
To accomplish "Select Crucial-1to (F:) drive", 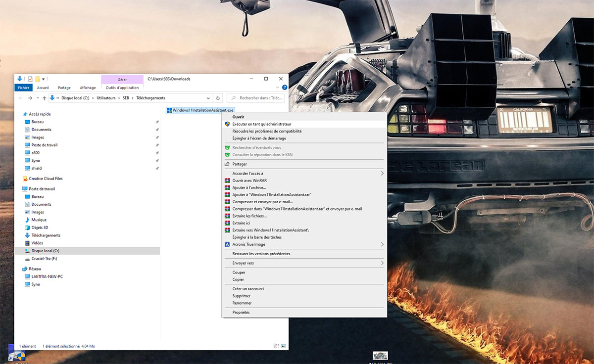I will [x=44, y=259].
